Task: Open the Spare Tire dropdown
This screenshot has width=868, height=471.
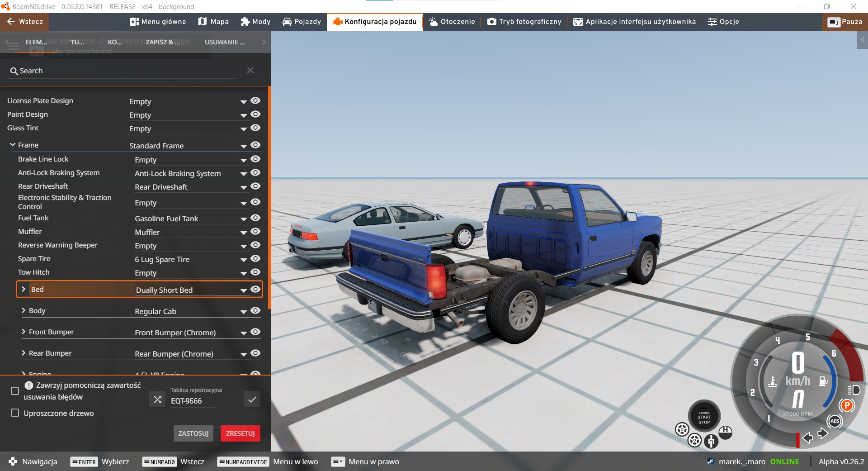Action: [191, 259]
